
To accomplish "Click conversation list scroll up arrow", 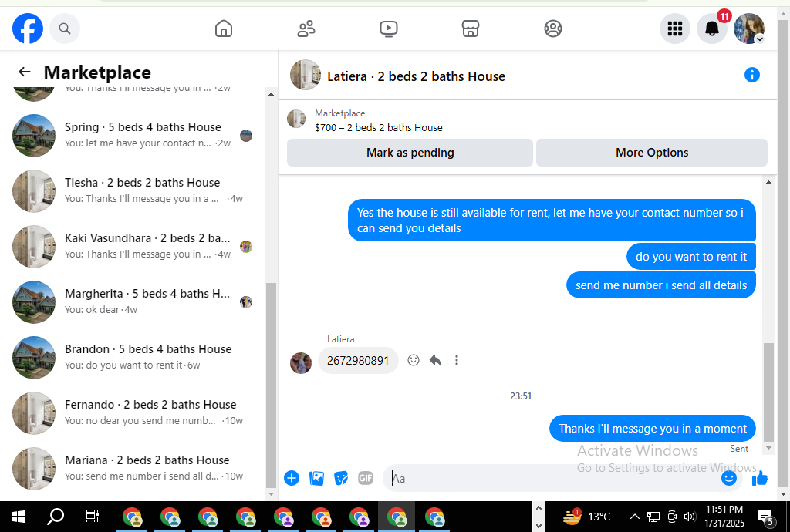I will (x=271, y=94).
